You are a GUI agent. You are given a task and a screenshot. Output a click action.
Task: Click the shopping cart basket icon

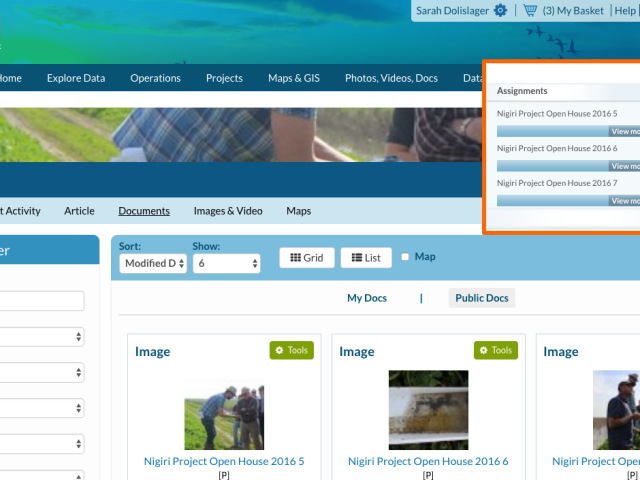[x=530, y=10]
